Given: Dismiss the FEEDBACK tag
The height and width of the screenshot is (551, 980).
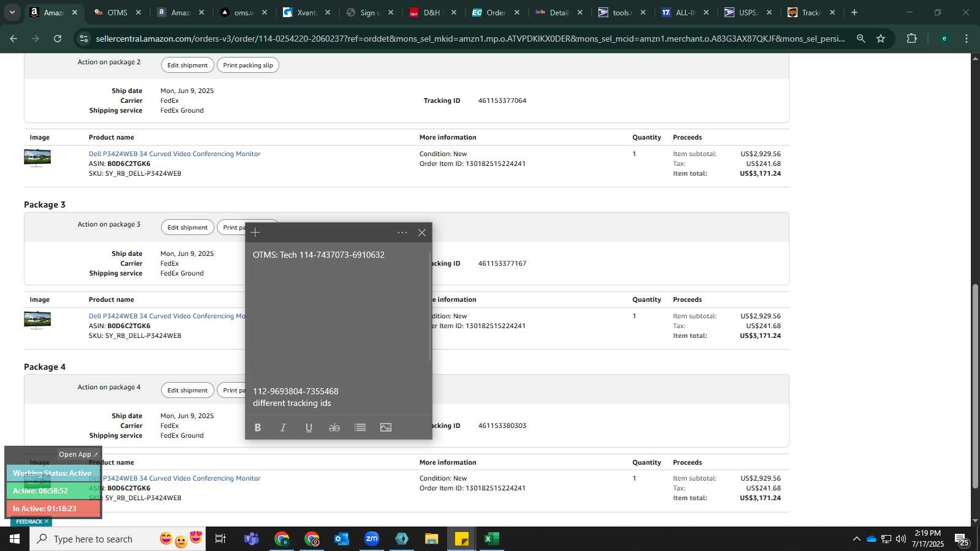Looking at the screenshot, I should (x=46, y=522).
